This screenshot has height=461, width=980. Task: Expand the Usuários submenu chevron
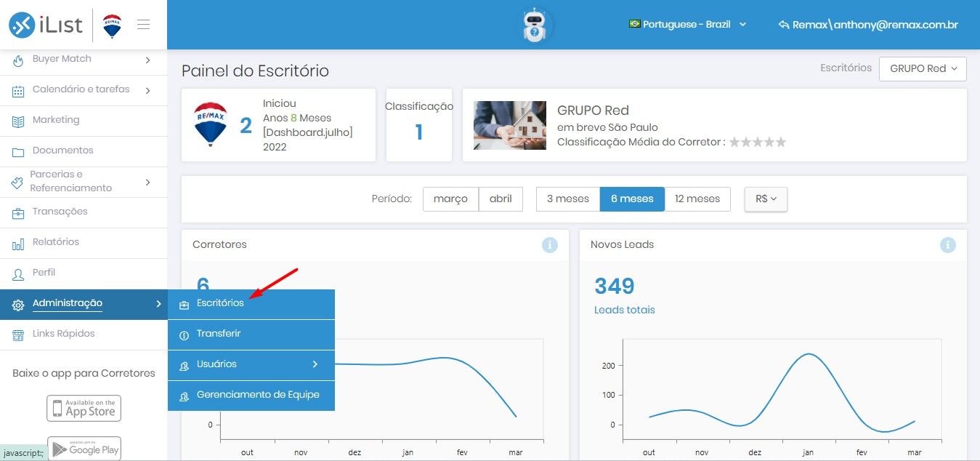[x=315, y=364]
